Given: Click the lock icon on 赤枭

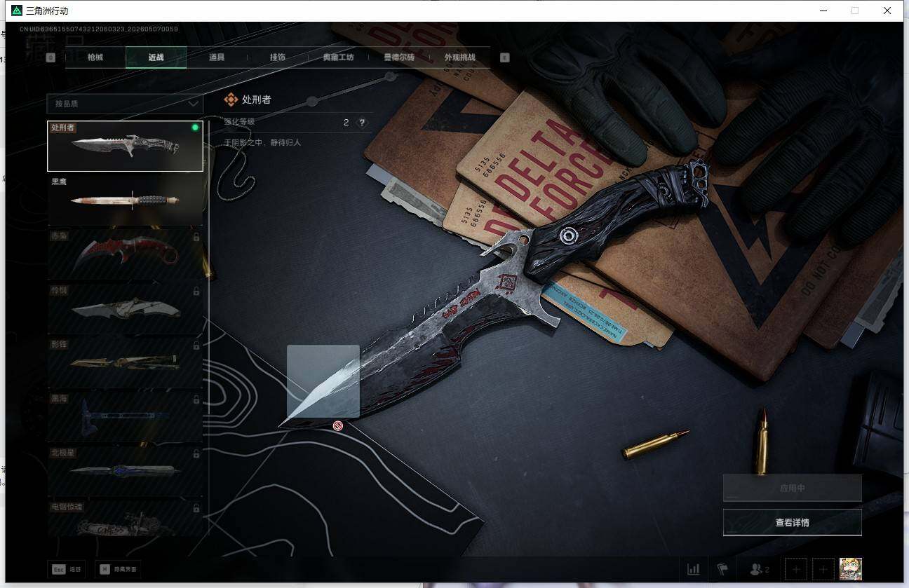Looking at the screenshot, I should point(196,237).
